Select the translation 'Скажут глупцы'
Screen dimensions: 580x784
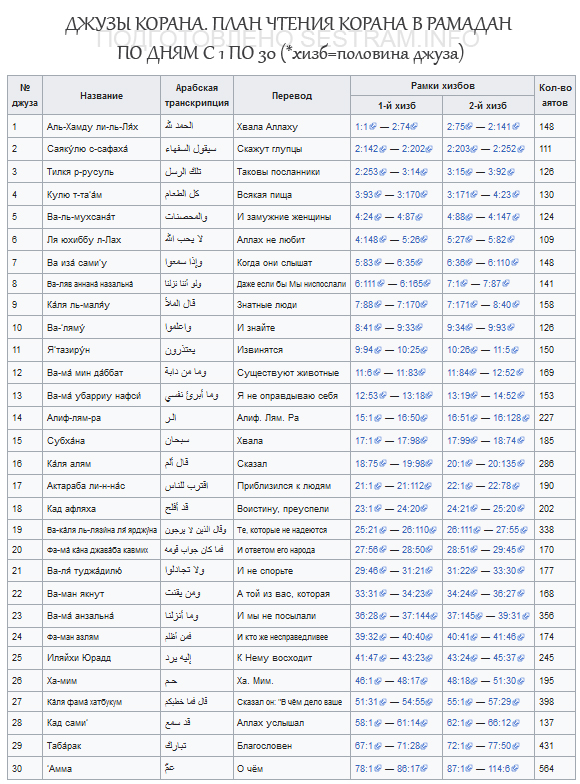[x=270, y=149]
